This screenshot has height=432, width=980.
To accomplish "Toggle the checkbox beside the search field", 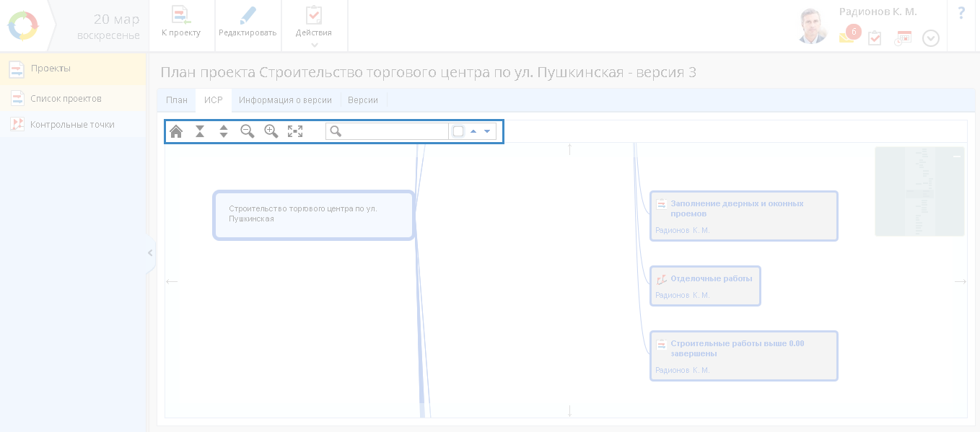I will point(458,131).
